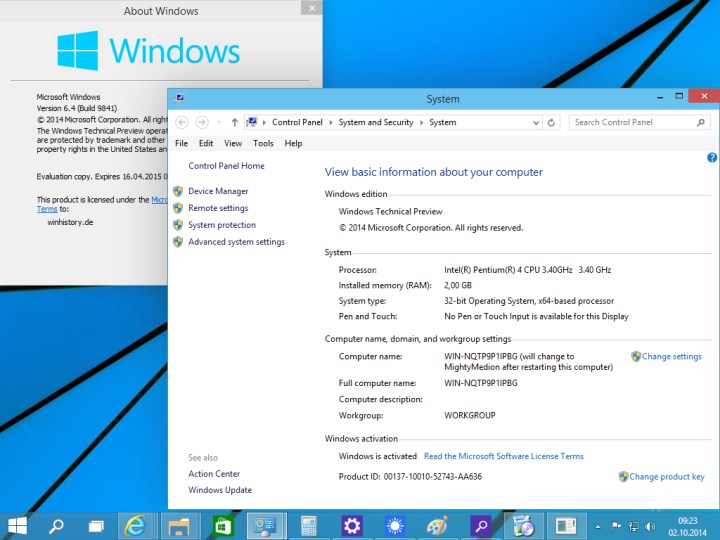Screen dimensions: 720x540
Task: Open the network tray icon
Action: pos(633,526)
